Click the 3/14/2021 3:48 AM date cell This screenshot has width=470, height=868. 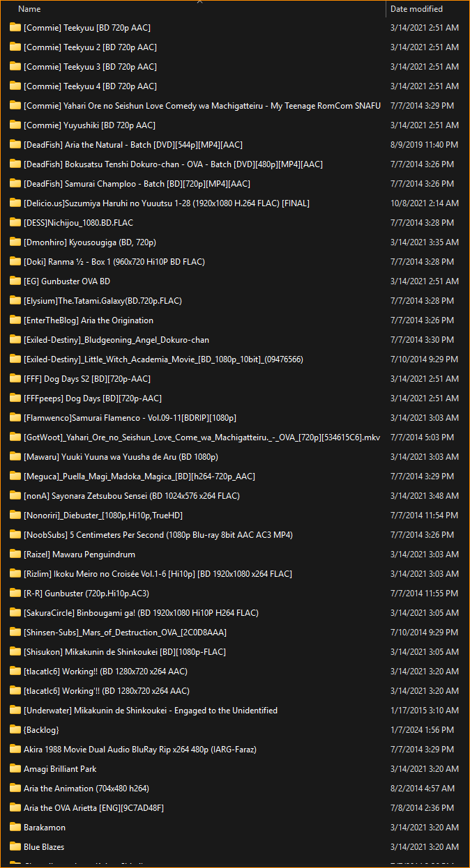[425, 496]
